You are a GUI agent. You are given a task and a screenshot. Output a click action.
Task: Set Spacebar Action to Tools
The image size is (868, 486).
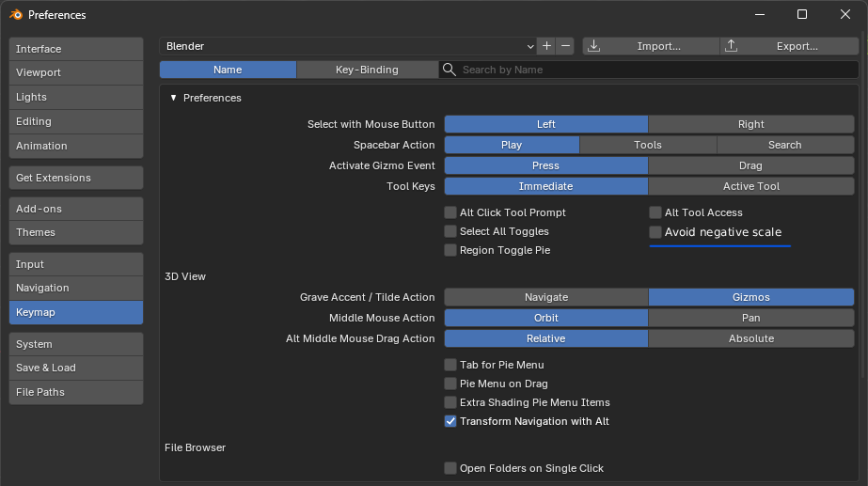(x=648, y=145)
